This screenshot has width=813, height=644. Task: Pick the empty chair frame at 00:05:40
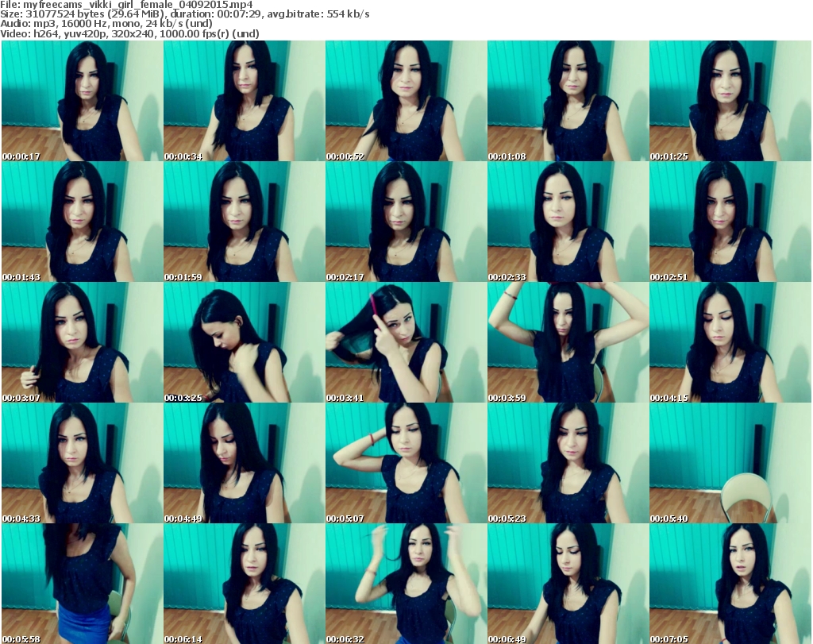tap(730, 463)
